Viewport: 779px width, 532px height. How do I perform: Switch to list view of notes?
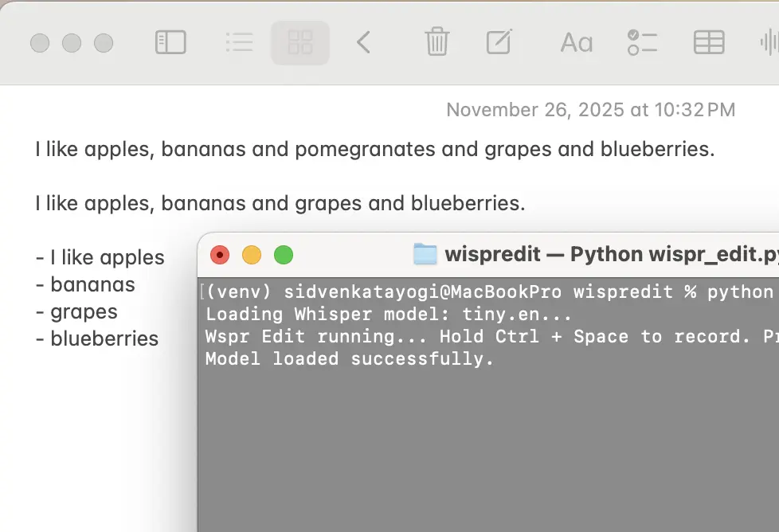239,42
